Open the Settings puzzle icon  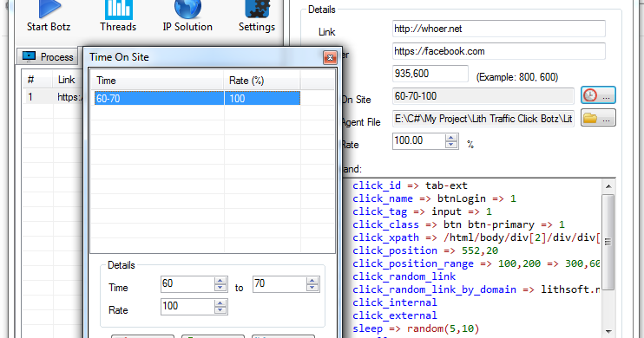tap(257, 9)
